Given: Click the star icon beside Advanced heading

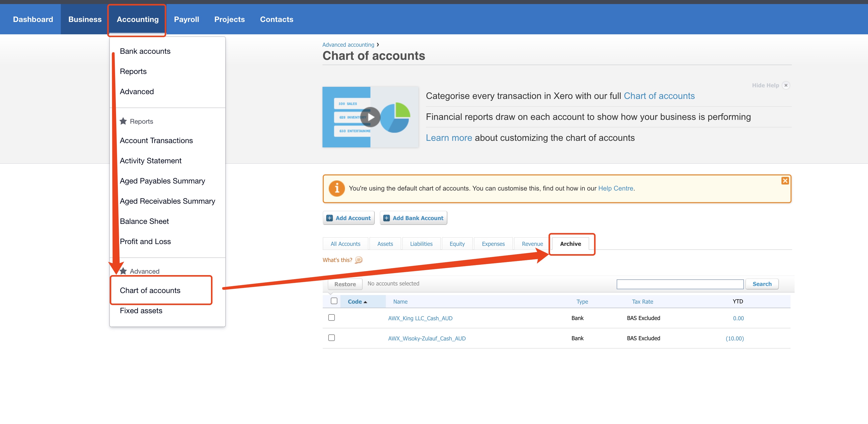Looking at the screenshot, I should pyautogui.click(x=123, y=271).
